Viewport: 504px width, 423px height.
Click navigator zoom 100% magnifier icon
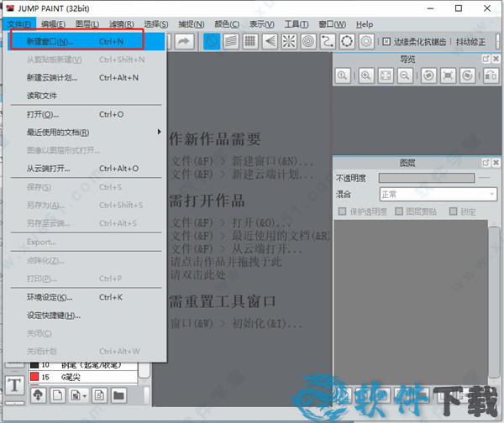[x=343, y=76]
